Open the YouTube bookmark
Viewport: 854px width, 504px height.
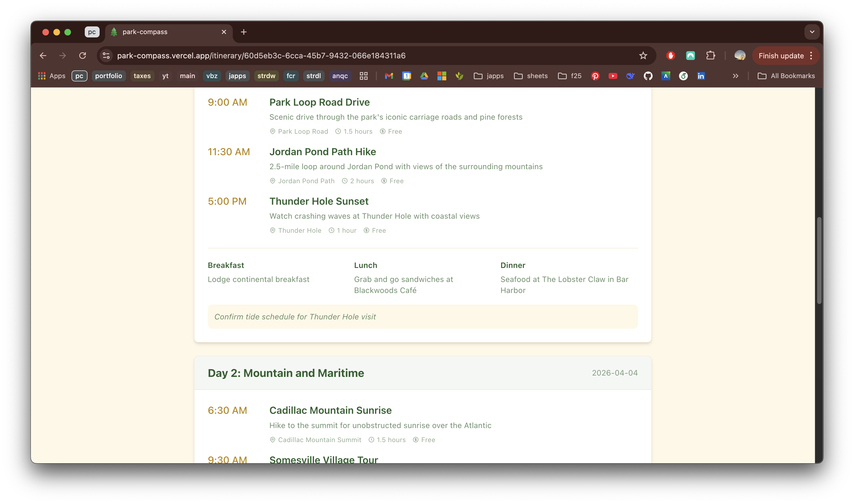coord(613,76)
